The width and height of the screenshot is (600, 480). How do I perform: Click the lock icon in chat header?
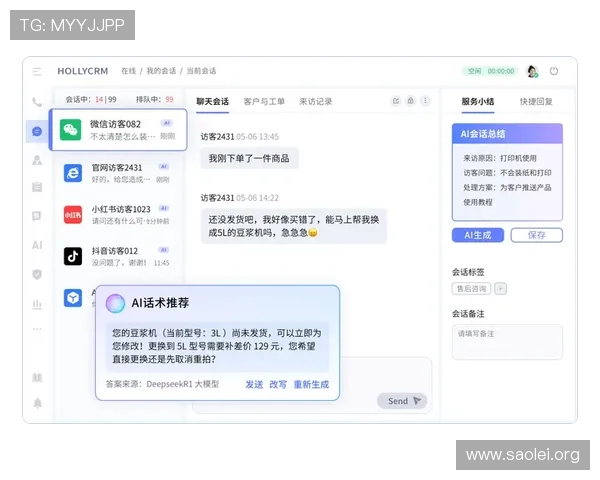coord(410,101)
